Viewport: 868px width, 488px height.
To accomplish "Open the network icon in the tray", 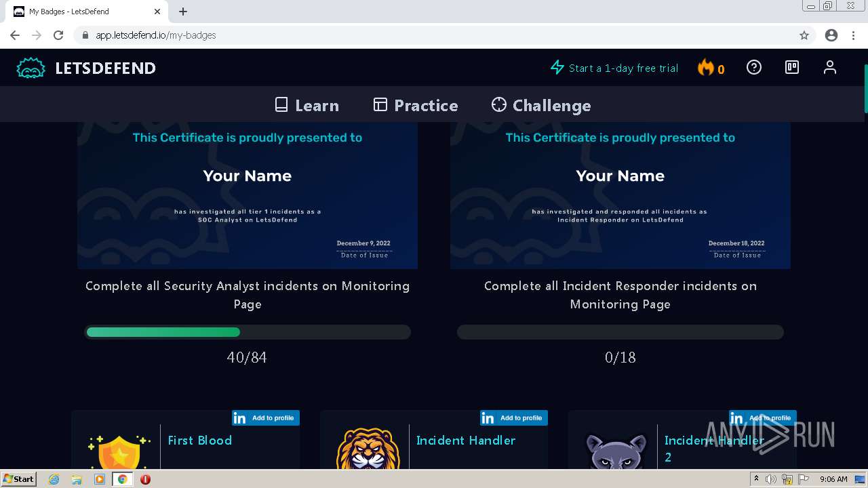I will [x=788, y=479].
